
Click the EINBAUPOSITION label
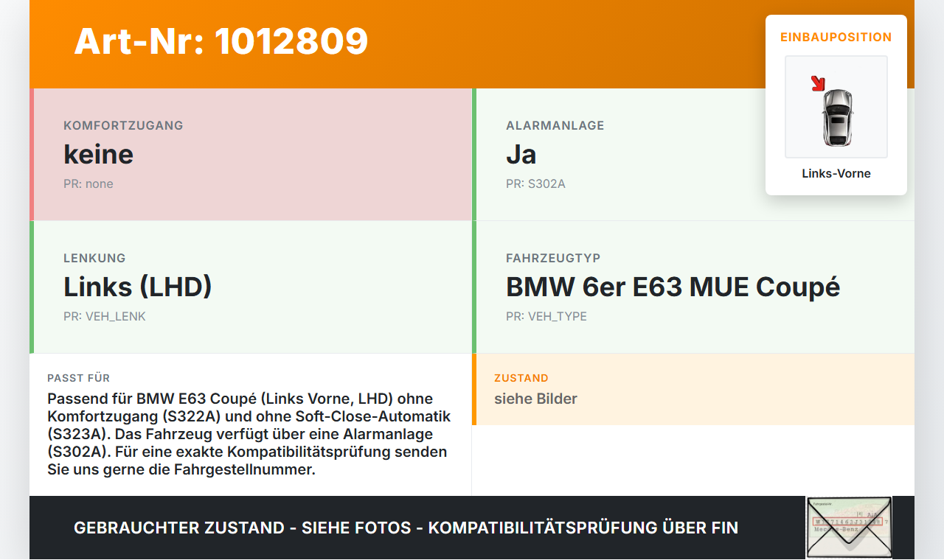836,37
